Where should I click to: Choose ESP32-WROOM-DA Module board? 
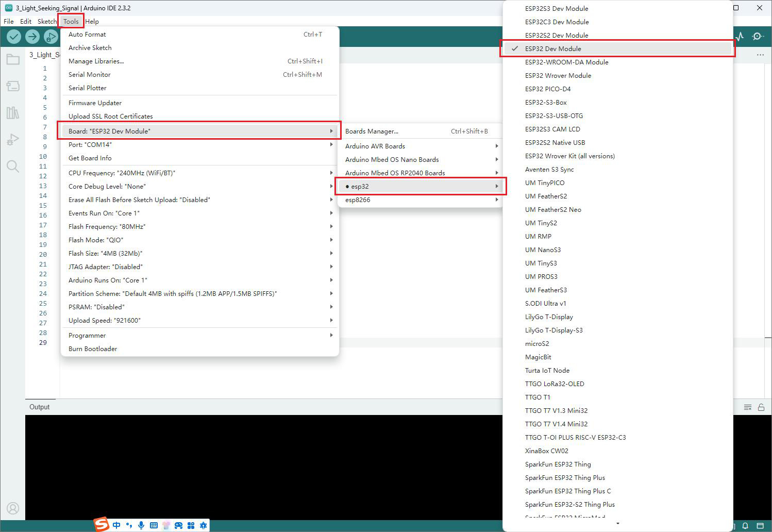(x=617, y=62)
